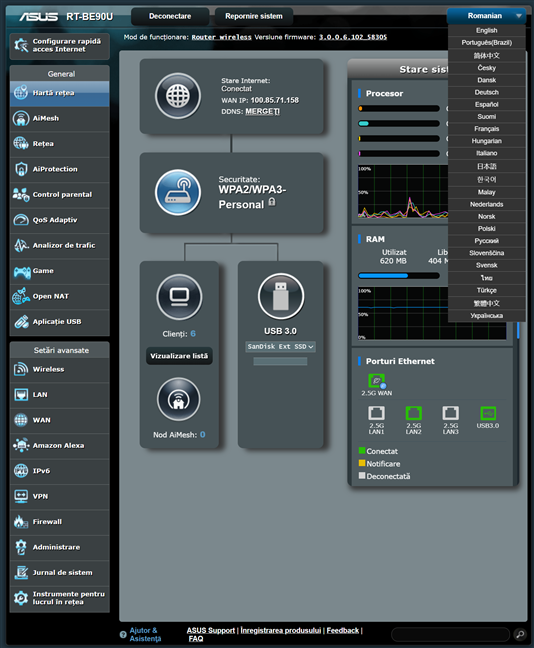Viewport: 534px width, 648px height.
Task: Collapse the Romanian language dropdown arrow
Action: [519, 16]
